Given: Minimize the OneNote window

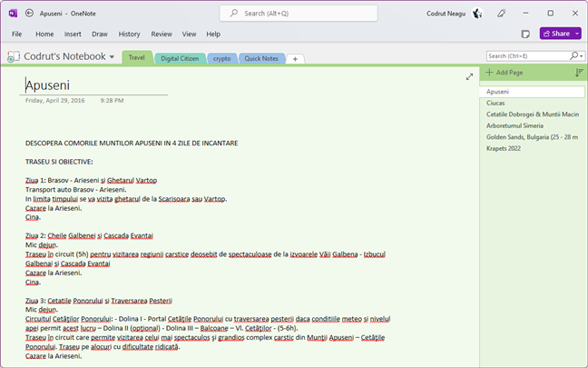Looking at the screenshot, I should point(525,13).
